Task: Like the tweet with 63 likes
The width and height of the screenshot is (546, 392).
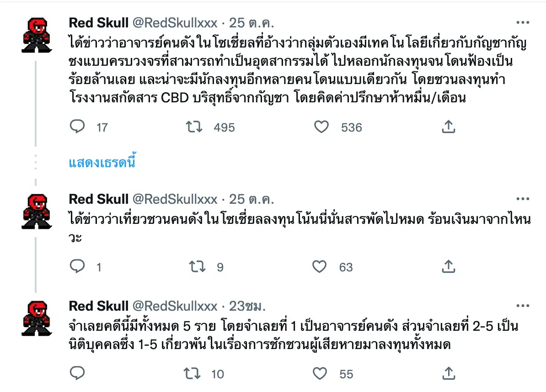Action: click(x=319, y=266)
